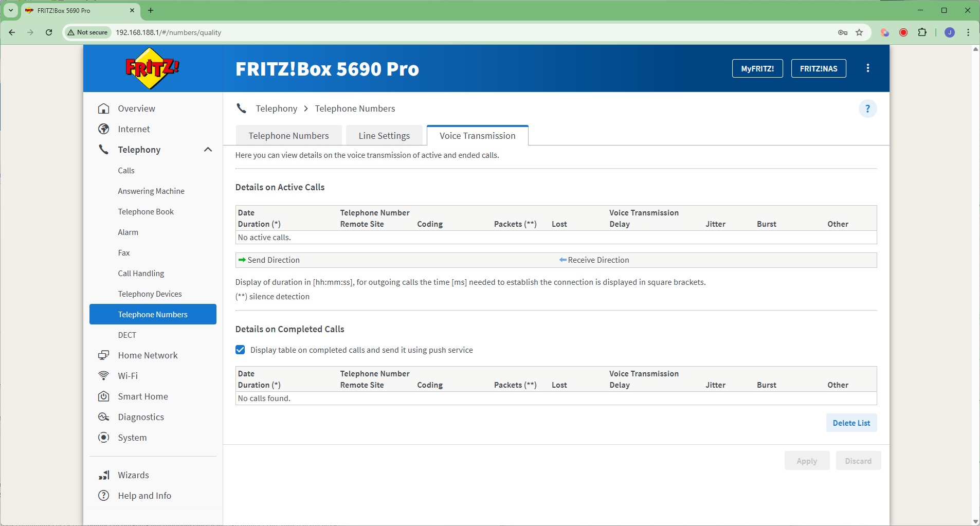
Task: Switch to the Telephone Numbers tab
Action: click(x=288, y=136)
